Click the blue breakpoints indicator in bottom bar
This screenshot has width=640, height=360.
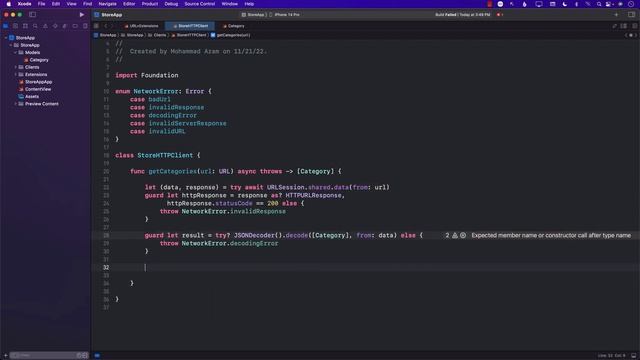[x=97, y=356]
